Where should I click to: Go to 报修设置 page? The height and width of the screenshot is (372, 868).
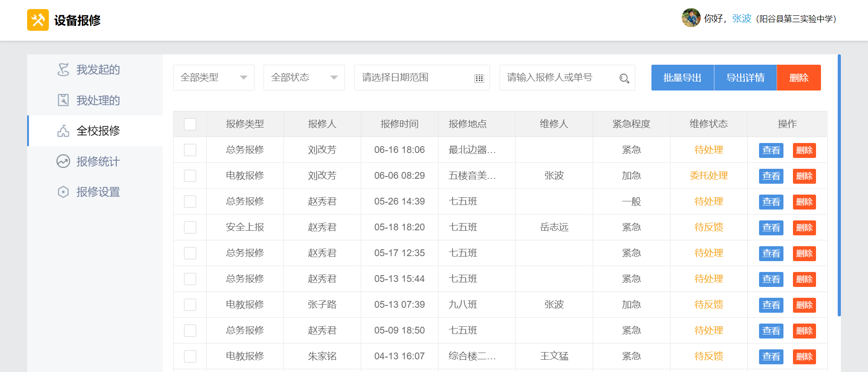(95, 192)
